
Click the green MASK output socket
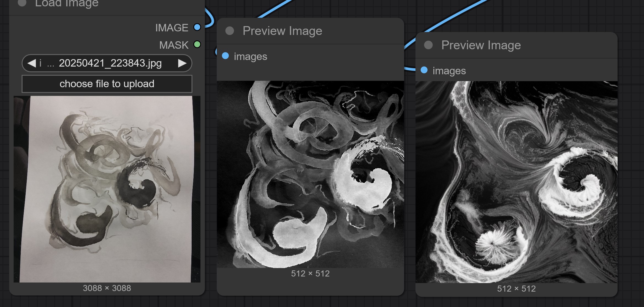[x=197, y=44]
